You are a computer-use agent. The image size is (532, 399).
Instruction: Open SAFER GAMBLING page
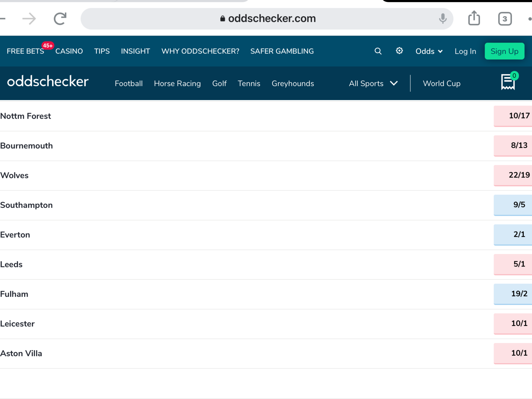[282, 51]
